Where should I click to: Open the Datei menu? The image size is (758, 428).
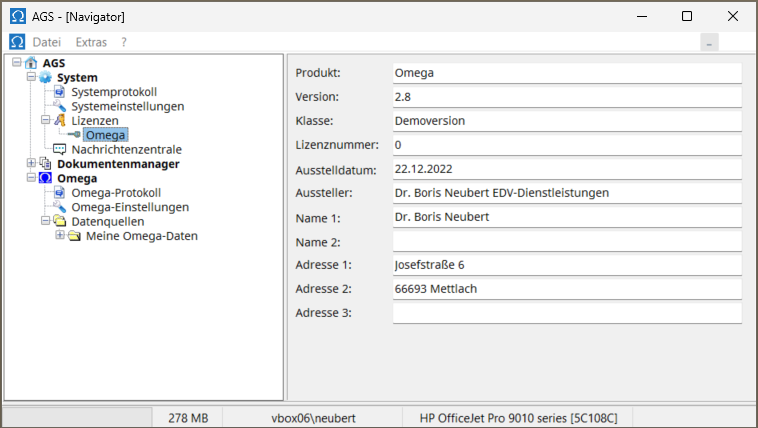(x=47, y=42)
